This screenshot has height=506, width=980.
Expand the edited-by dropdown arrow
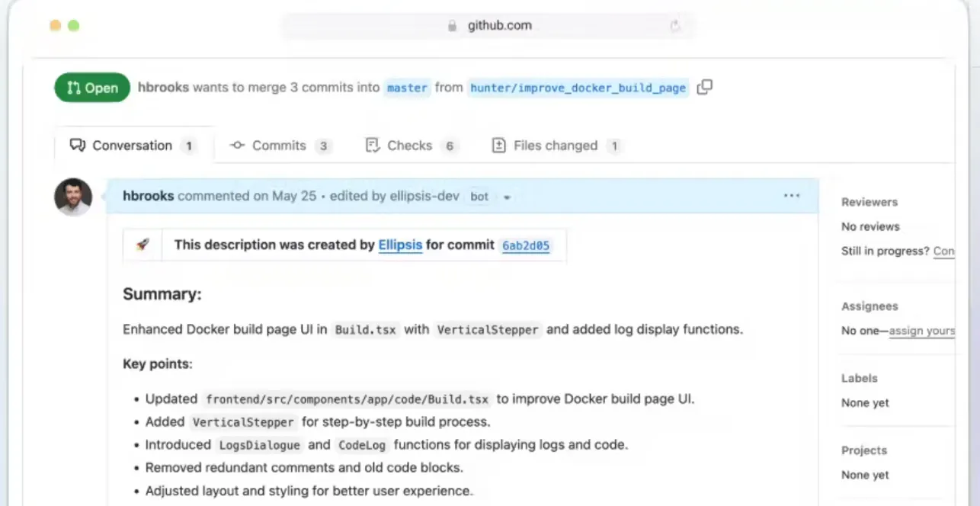[x=507, y=197]
